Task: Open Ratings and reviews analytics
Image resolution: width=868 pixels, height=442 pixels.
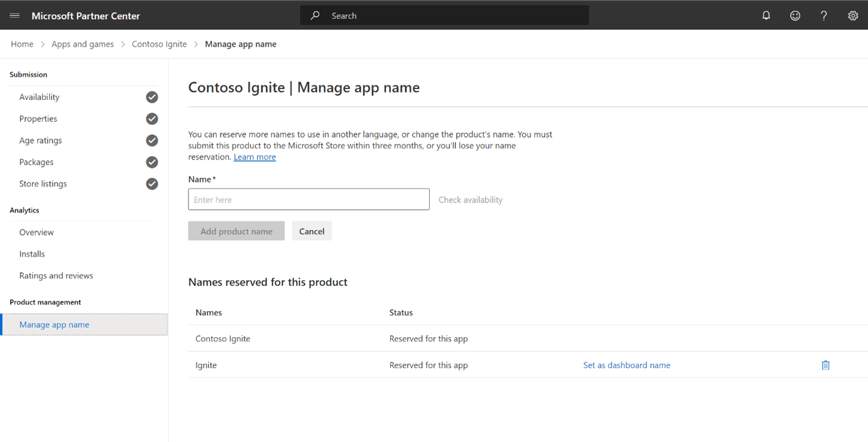Action: click(56, 275)
